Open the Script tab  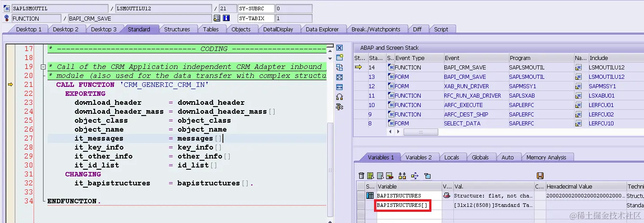coord(441,29)
